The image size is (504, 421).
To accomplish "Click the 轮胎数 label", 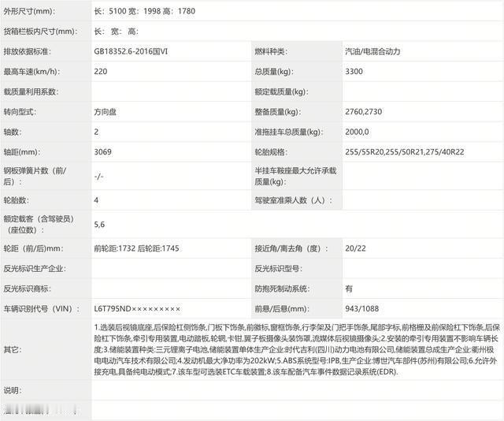I will (16, 200).
